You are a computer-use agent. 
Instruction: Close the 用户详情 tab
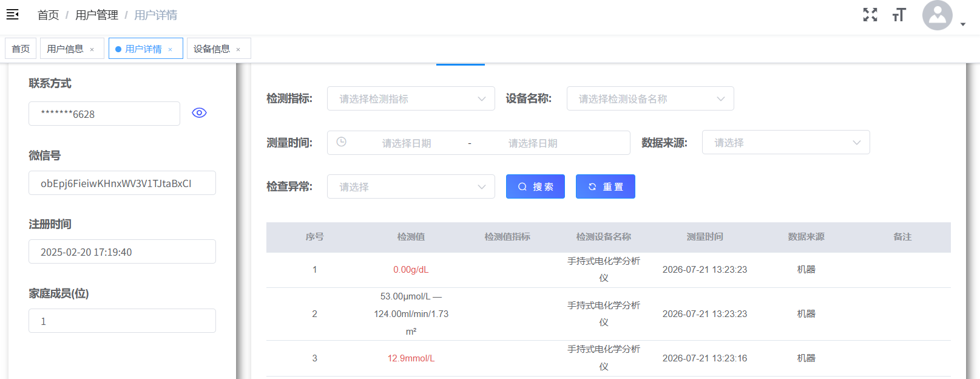pyautogui.click(x=171, y=50)
